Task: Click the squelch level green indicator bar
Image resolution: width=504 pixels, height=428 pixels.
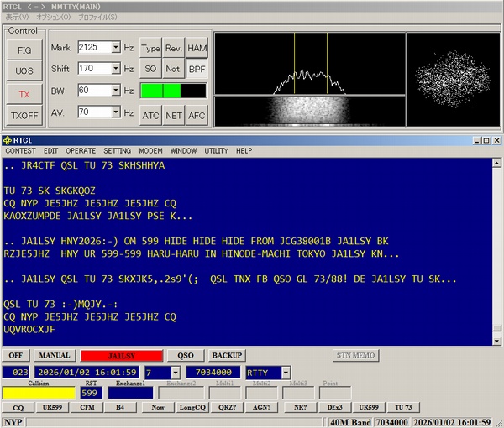Action: [x=173, y=91]
